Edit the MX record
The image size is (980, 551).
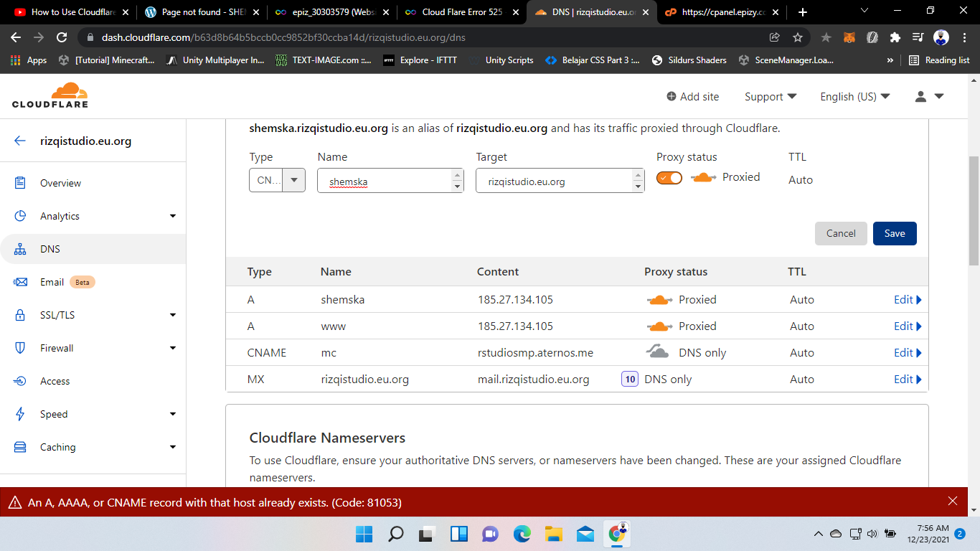[x=908, y=379]
